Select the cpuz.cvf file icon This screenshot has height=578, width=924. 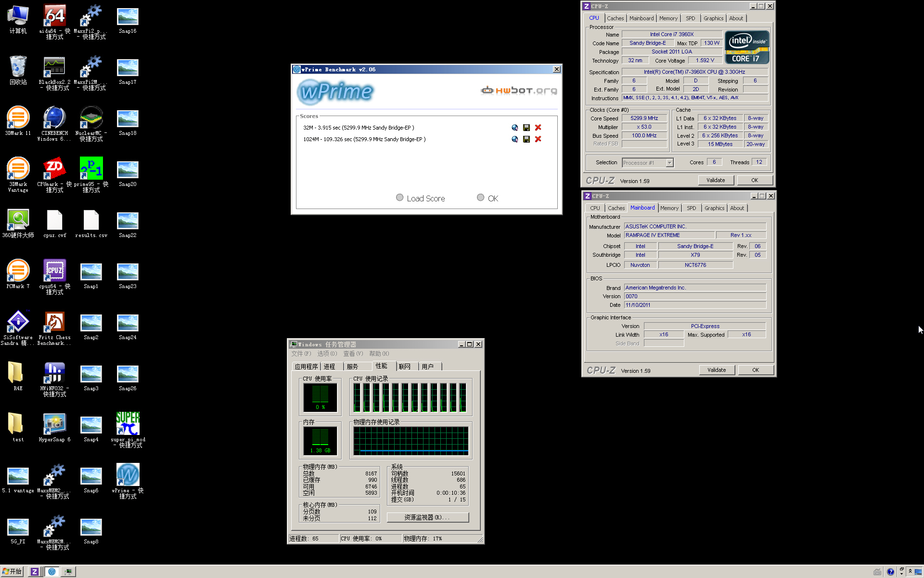(x=54, y=223)
